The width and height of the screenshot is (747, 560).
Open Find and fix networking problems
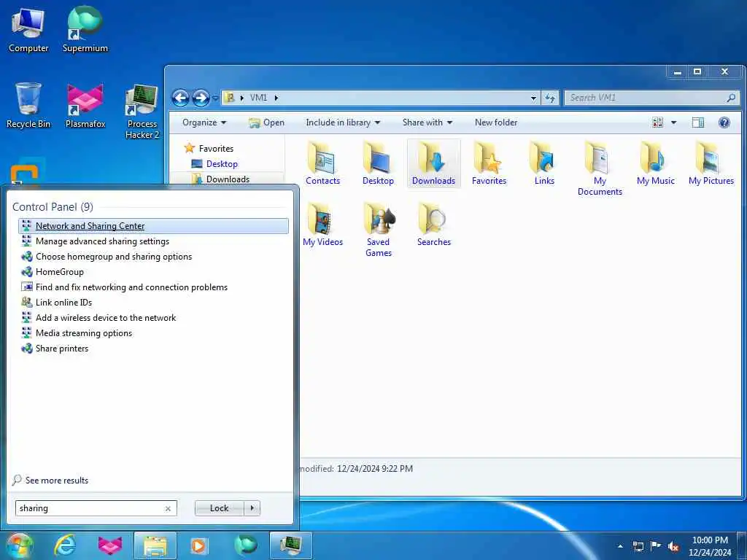tap(153, 287)
